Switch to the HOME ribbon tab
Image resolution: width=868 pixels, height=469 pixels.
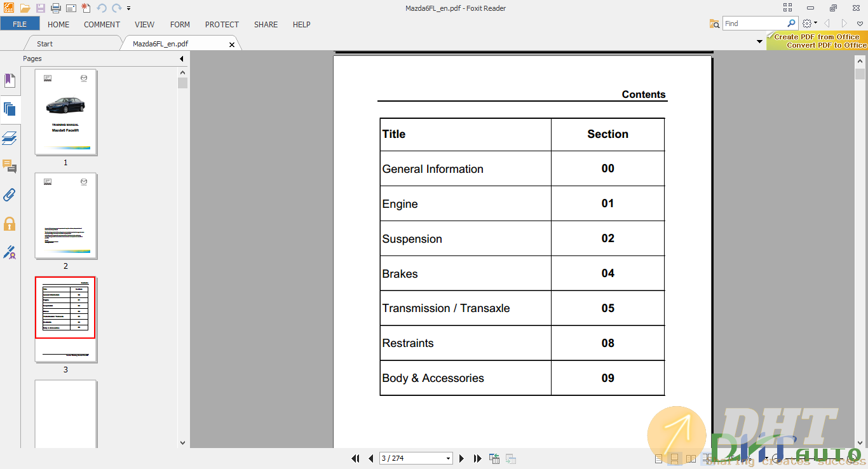(58, 24)
